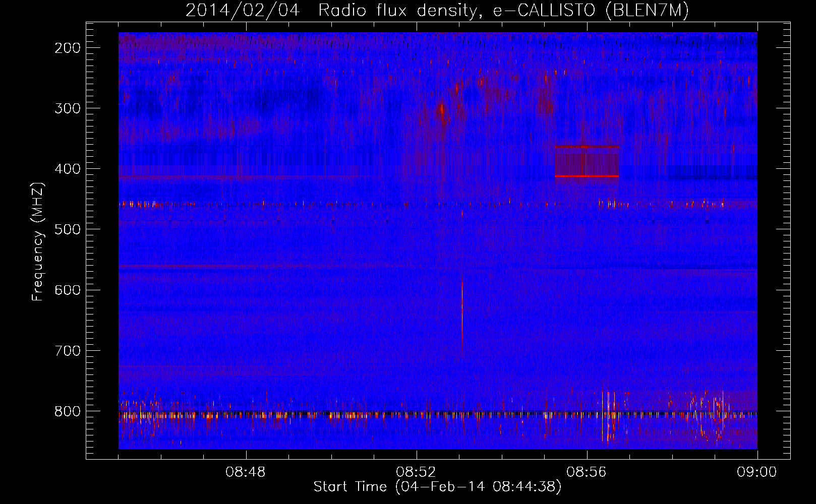Click the 700 frequency tick label
The height and width of the screenshot is (504, 816).
click(x=68, y=350)
